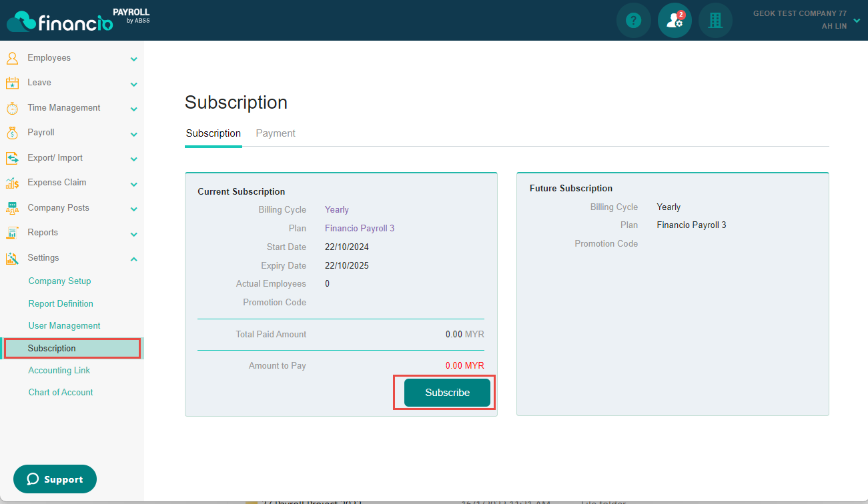Go to User Management settings page
Image resolution: width=868 pixels, height=504 pixels.
click(x=64, y=326)
